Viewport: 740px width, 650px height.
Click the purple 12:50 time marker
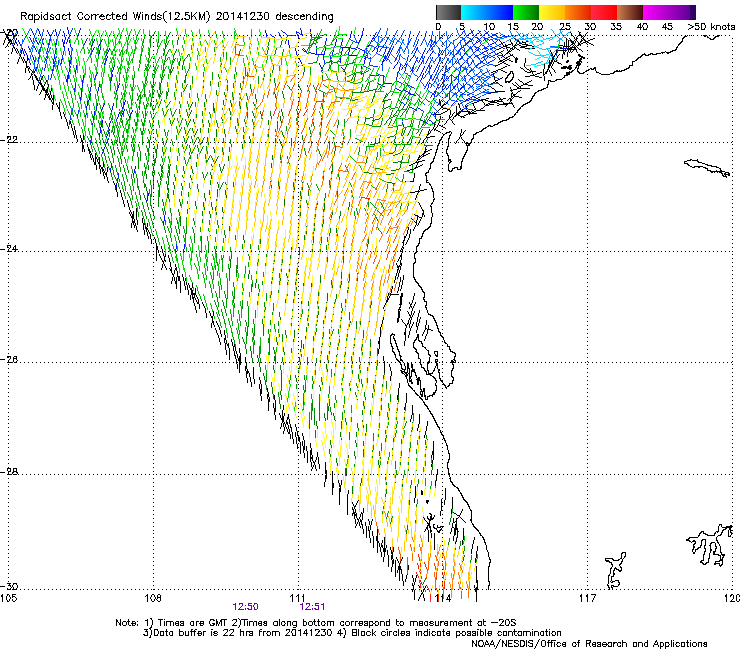click(245, 607)
